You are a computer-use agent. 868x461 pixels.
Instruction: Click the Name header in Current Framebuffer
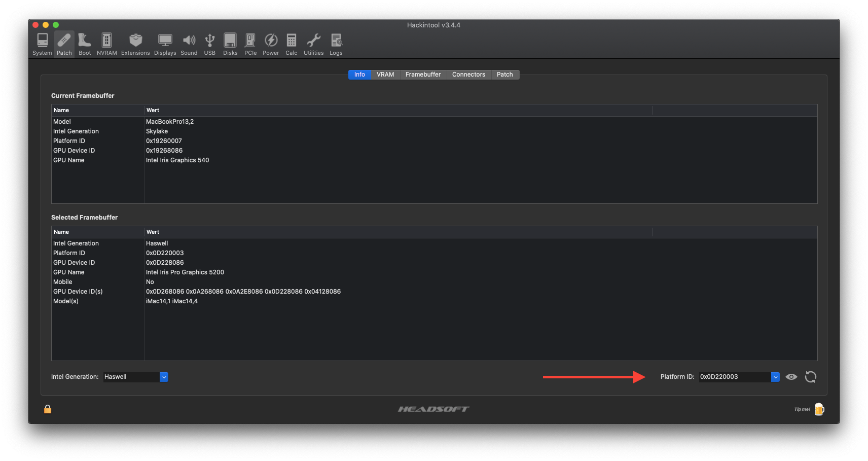coord(98,110)
